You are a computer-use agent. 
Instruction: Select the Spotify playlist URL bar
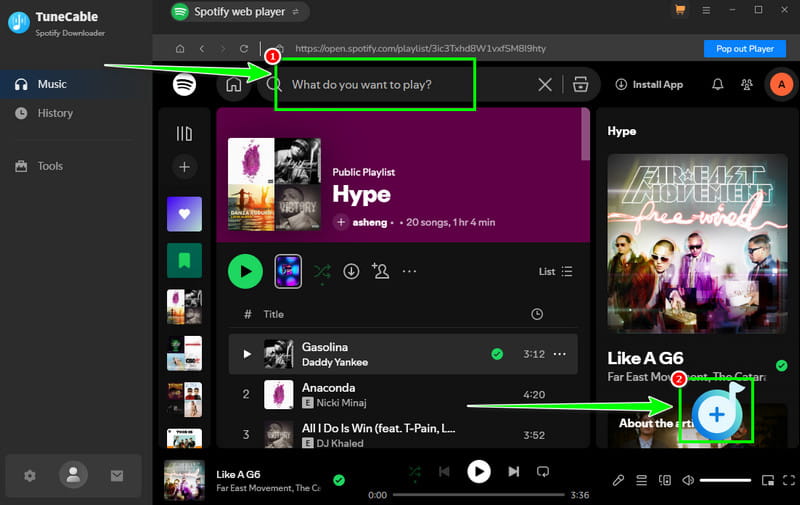[x=420, y=48]
